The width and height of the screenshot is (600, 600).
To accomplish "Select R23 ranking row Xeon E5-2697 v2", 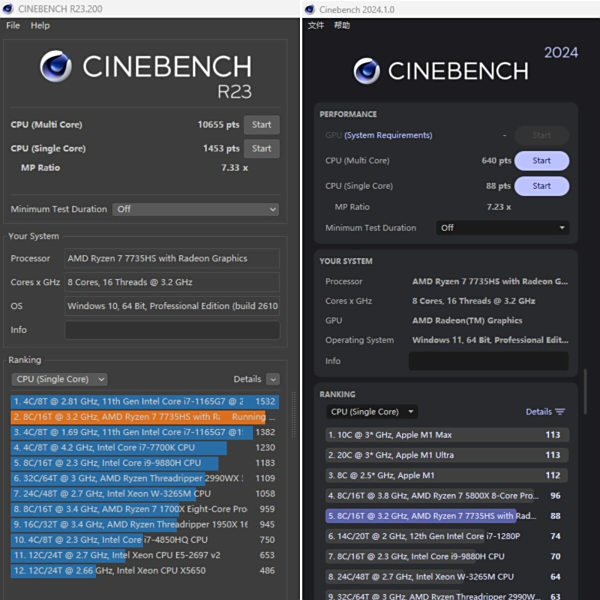I will 143,555.
